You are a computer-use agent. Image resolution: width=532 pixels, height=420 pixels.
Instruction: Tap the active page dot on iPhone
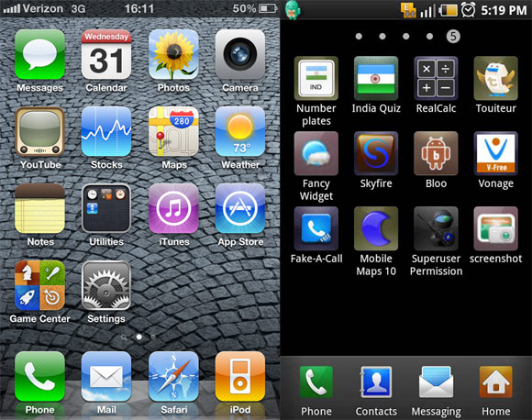139,337
